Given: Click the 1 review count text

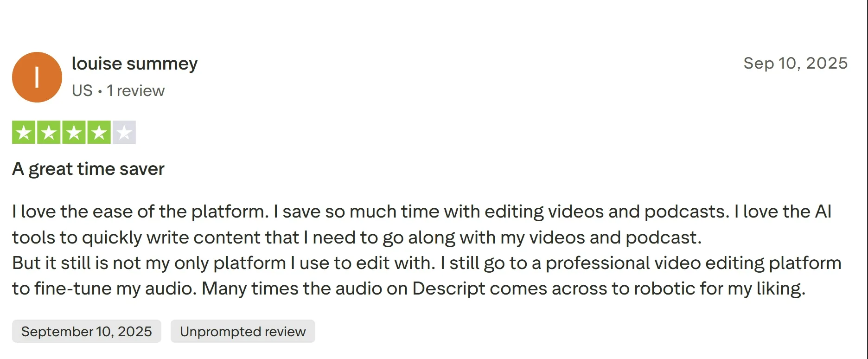Looking at the screenshot, I should pyautogui.click(x=135, y=90).
